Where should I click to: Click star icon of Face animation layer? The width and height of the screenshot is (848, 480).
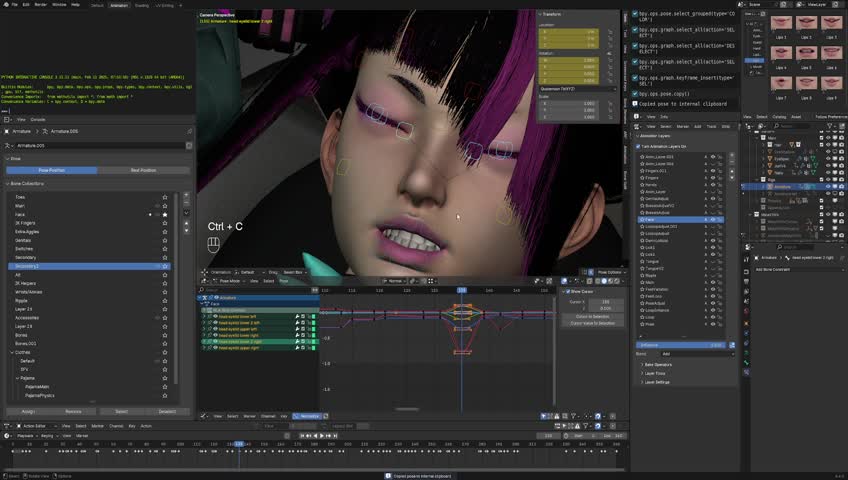[642, 220]
